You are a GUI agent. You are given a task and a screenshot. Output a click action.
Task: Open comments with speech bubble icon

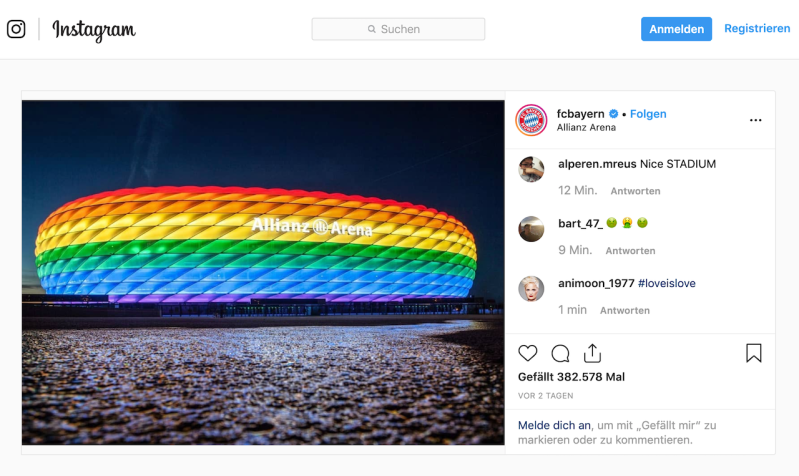560,353
